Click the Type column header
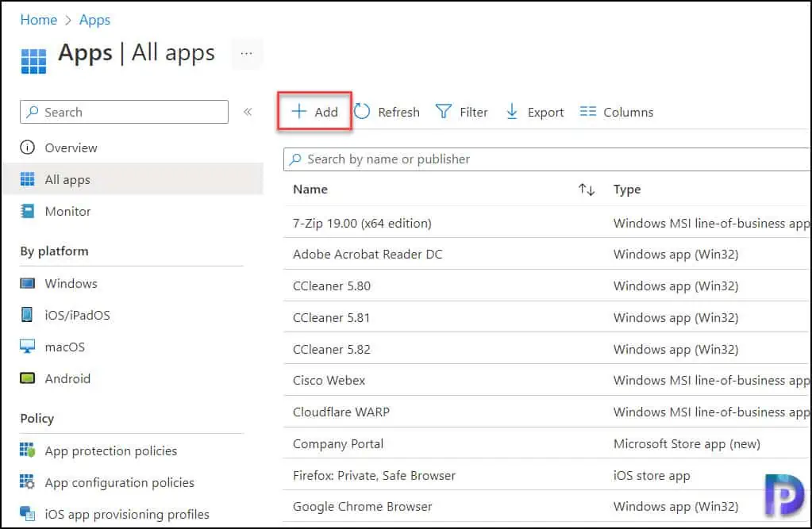Image resolution: width=812 pixels, height=529 pixels. coord(627,190)
